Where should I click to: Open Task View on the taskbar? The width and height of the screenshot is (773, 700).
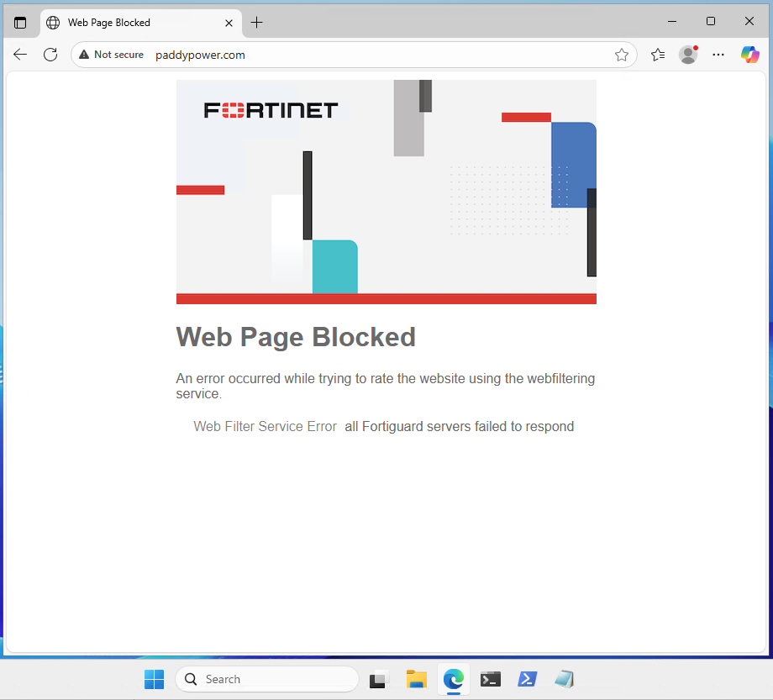coord(380,679)
